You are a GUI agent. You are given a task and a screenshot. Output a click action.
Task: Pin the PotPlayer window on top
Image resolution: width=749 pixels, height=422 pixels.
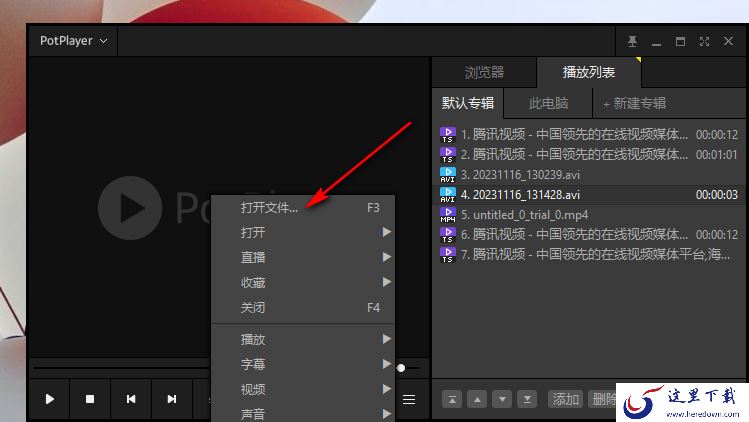[x=632, y=42]
